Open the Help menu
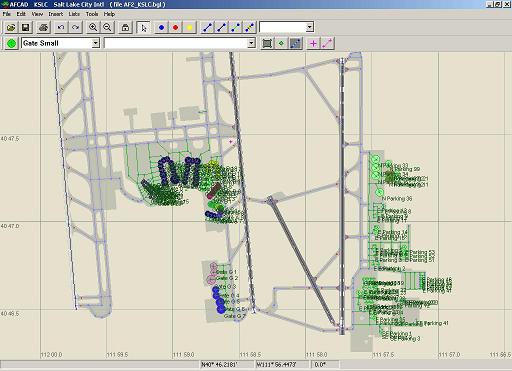 pos(109,14)
